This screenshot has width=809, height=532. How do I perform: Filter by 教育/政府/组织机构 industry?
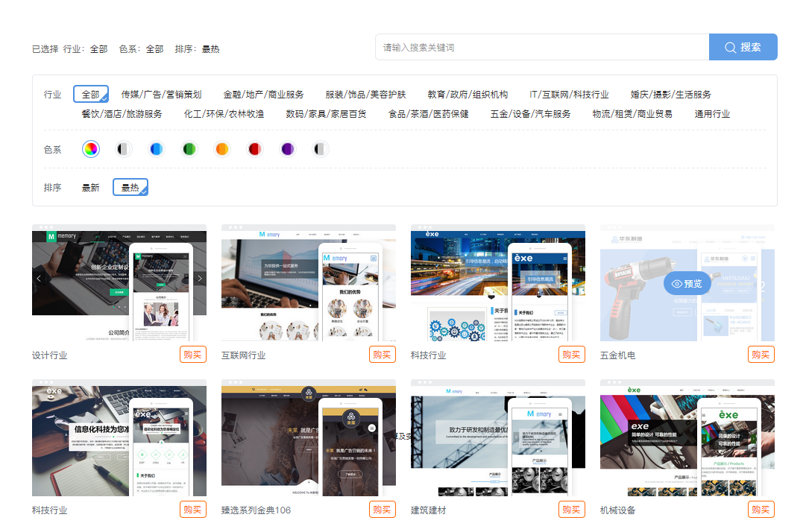pyautogui.click(x=468, y=95)
